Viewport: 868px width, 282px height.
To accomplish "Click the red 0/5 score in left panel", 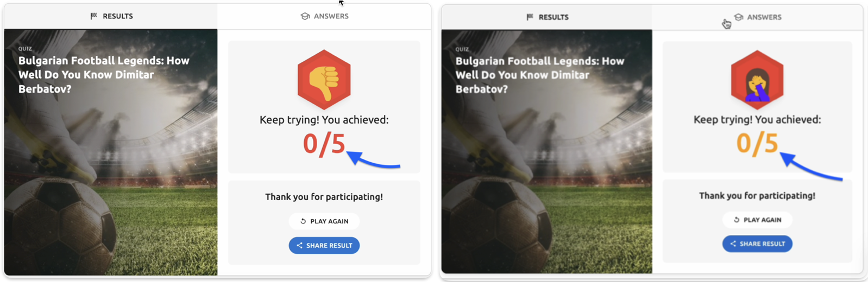I will click(324, 144).
